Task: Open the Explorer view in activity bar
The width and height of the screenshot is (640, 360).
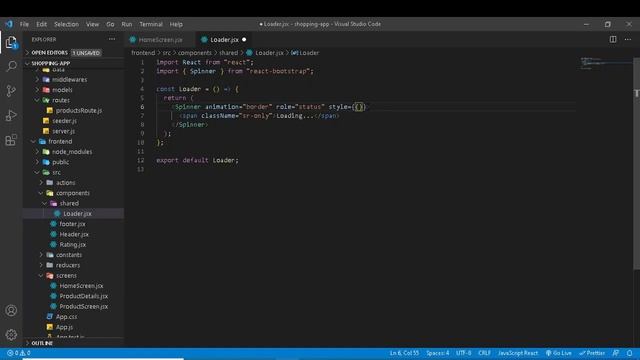Action: tap(11, 42)
